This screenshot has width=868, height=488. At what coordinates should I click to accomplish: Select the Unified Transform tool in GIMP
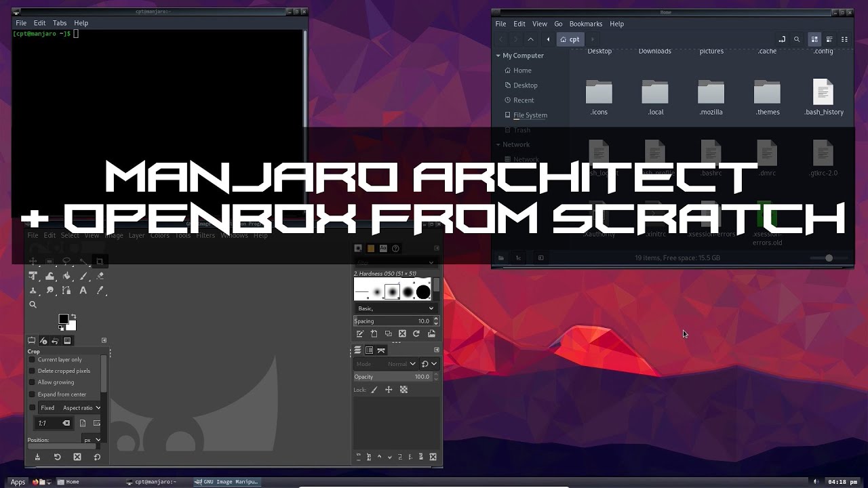[x=33, y=277]
